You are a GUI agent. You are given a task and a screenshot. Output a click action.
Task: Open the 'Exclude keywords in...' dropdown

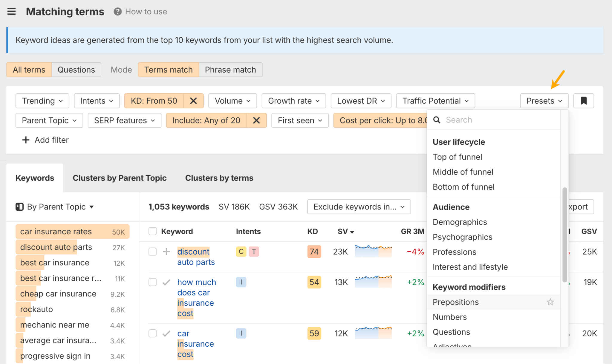tap(359, 207)
